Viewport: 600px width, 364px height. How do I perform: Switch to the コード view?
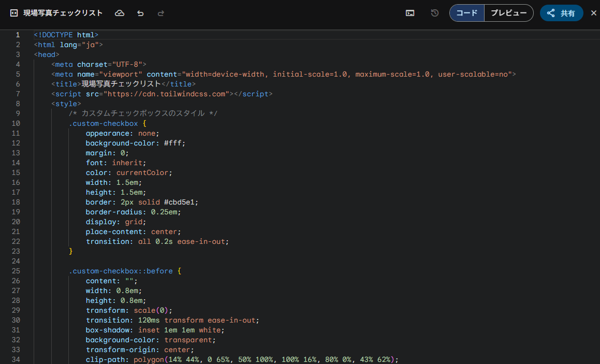coord(467,13)
